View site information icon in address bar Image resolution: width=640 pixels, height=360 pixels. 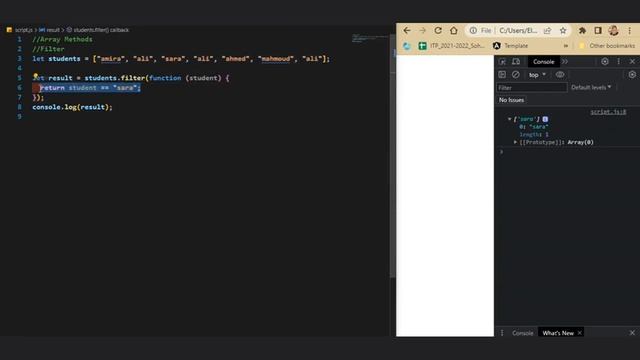[x=473, y=31]
